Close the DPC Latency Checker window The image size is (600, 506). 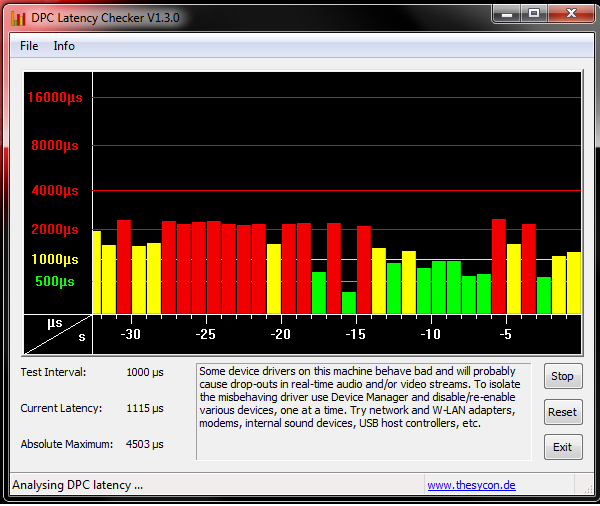coord(571,14)
